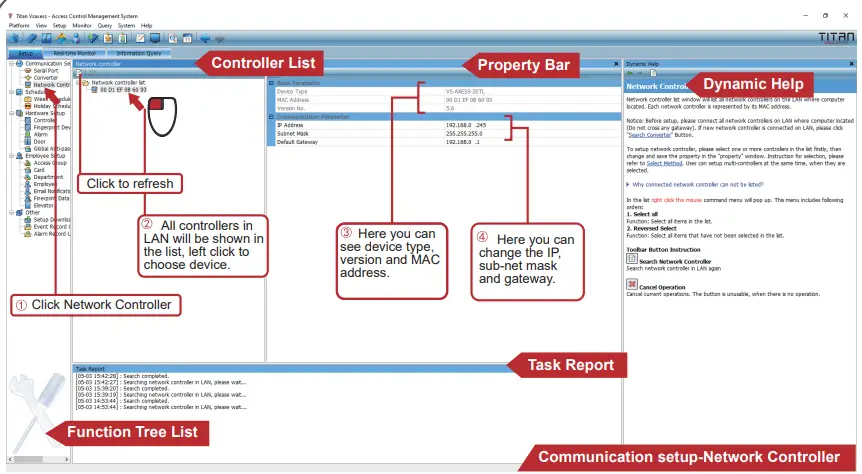Collapse the Schedule tree node
Viewport: 862px width, 474px height.
pyautogui.click(x=12, y=91)
